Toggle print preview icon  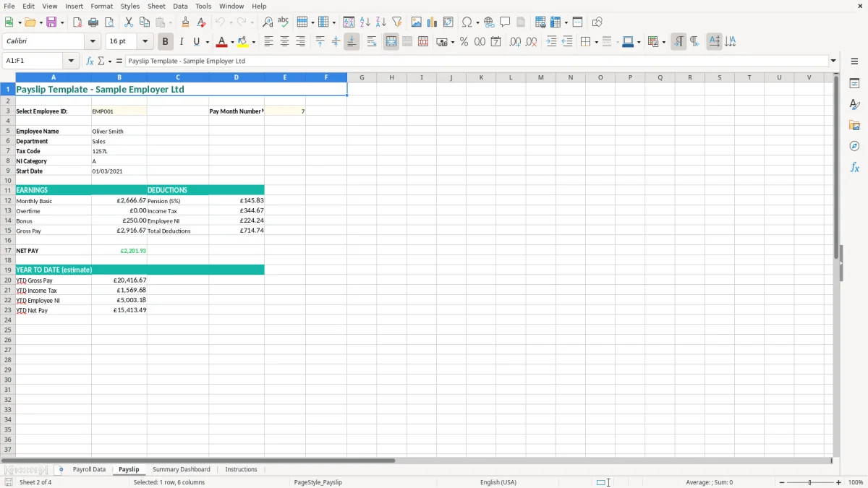pyautogui.click(x=109, y=22)
